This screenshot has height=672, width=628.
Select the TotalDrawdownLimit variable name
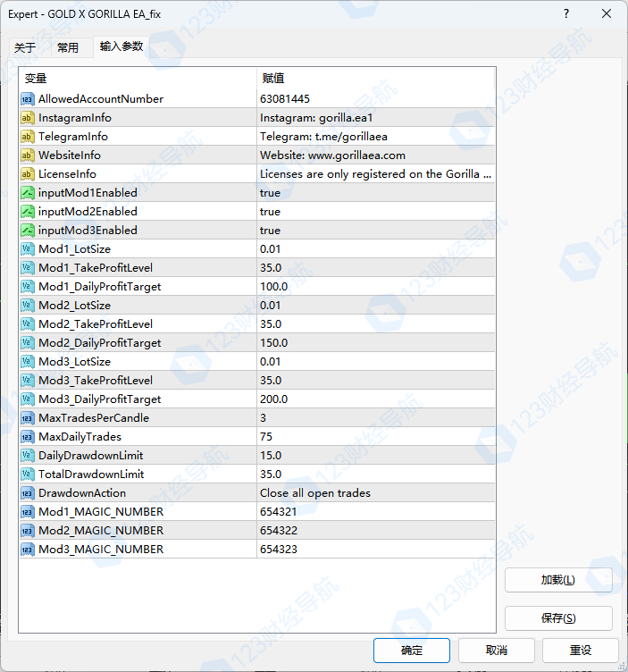(x=91, y=475)
